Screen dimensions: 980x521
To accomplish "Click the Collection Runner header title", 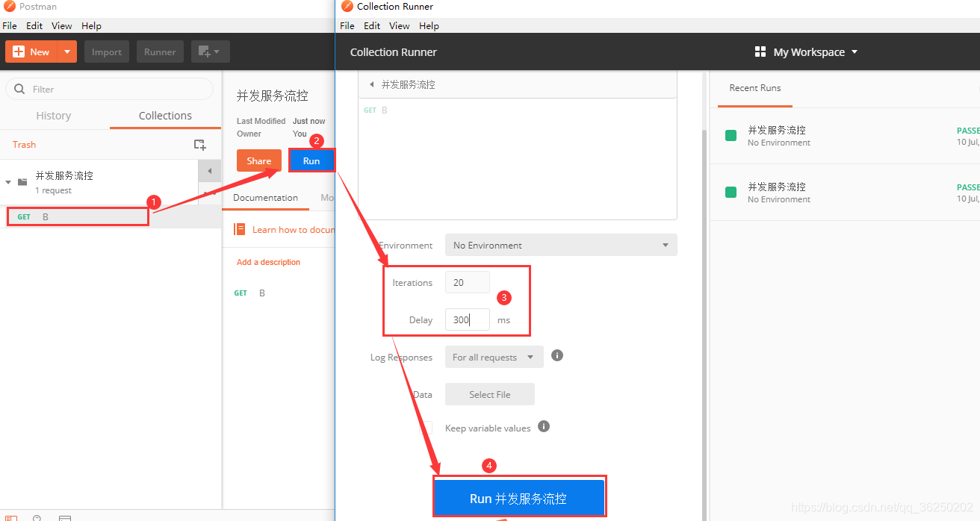I will tap(394, 52).
